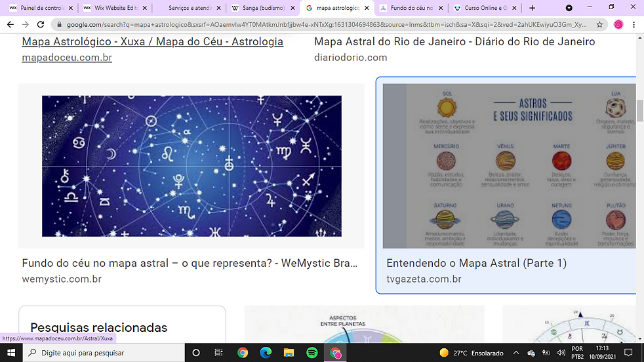Close the Fundo do céu tab

point(441,8)
